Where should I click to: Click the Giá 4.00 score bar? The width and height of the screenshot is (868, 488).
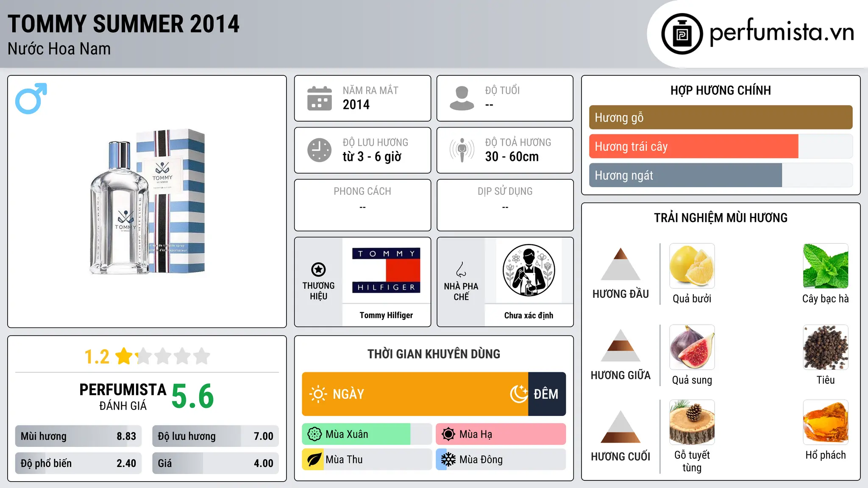pyautogui.click(x=215, y=463)
